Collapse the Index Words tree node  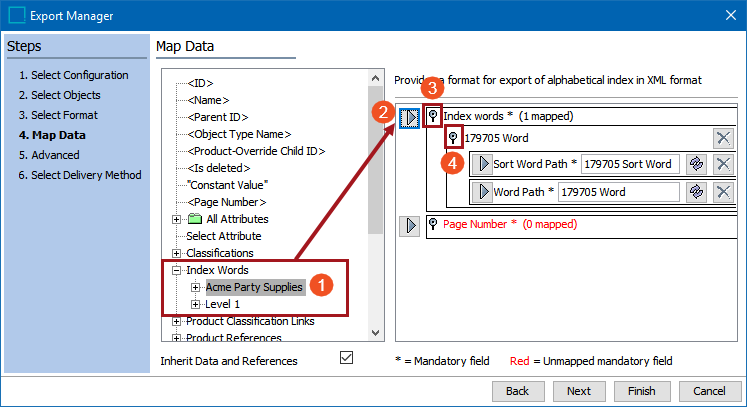(x=177, y=270)
